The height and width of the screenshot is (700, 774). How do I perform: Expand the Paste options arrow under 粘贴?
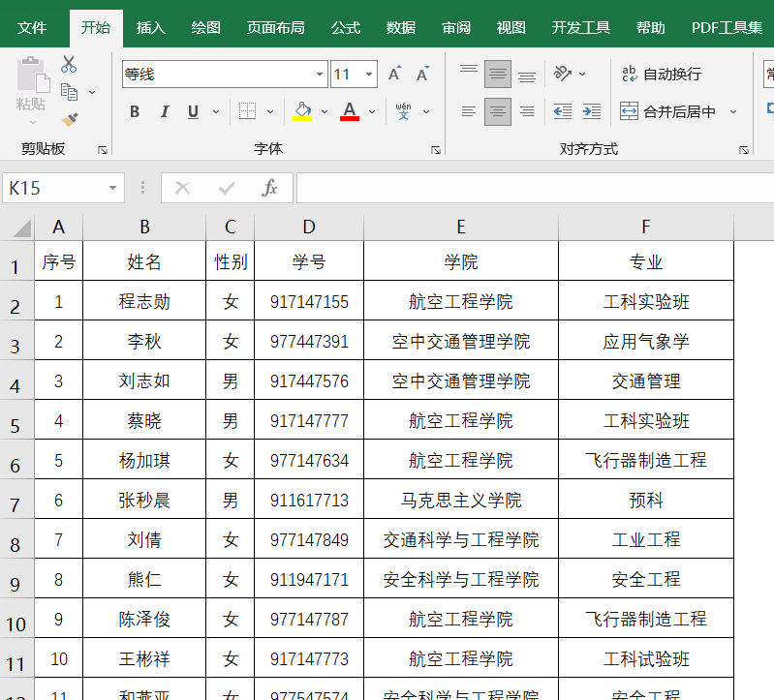[33, 122]
